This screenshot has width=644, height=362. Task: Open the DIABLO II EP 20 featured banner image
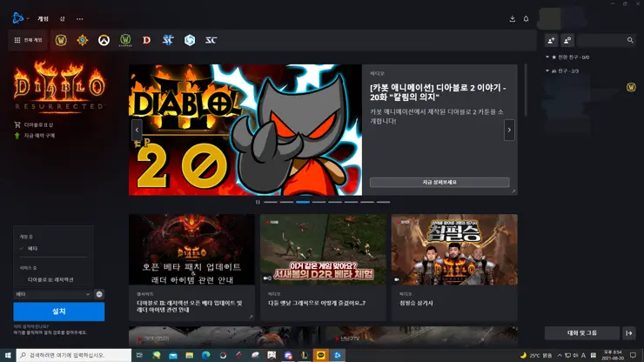(245, 130)
